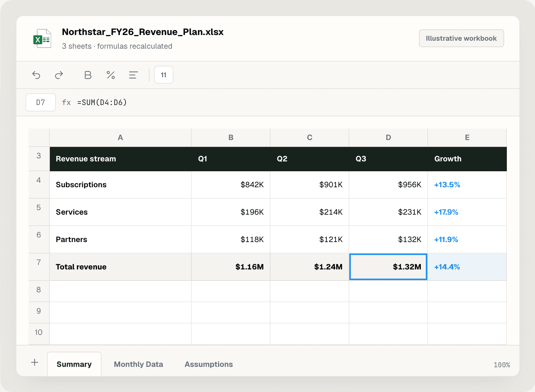The height and width of the screenshot is (392, 535).
Task: Select column A header
Action: pos(120,137)
